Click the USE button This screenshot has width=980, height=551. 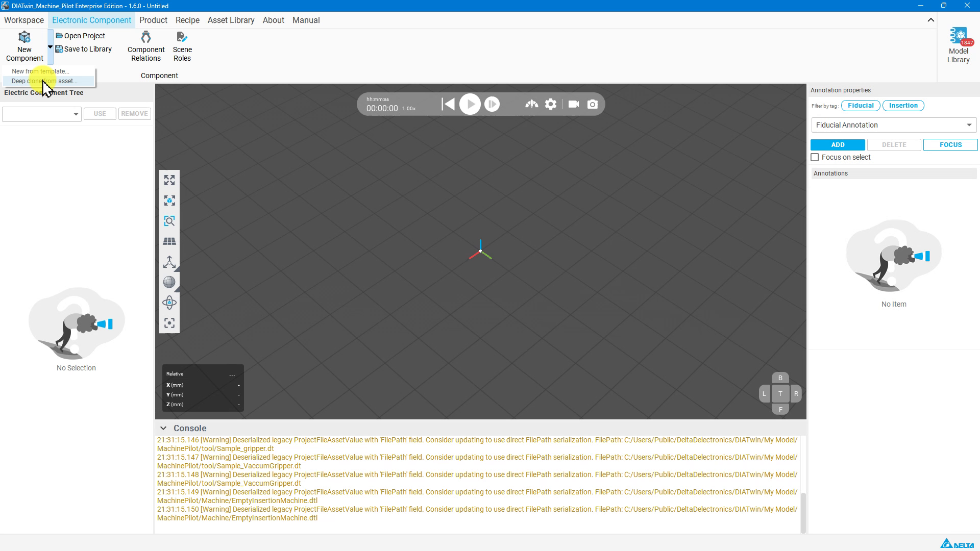[x=100, y=114]
